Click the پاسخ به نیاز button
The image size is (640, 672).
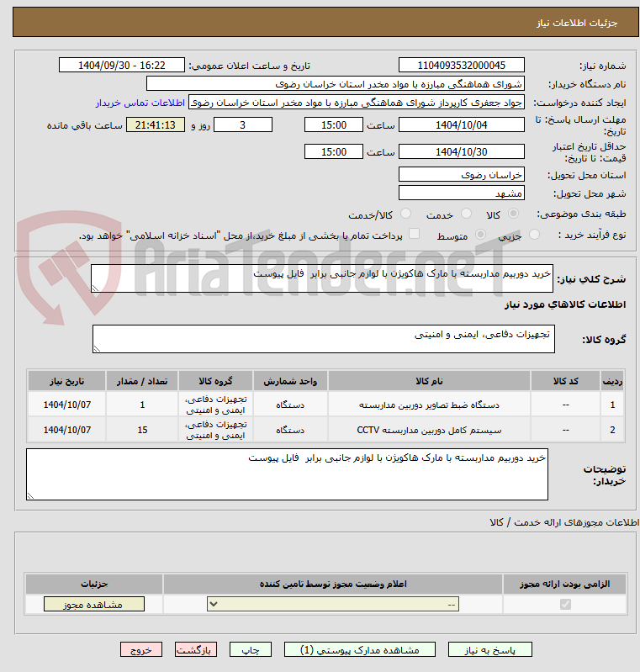[x=490, y=650]
